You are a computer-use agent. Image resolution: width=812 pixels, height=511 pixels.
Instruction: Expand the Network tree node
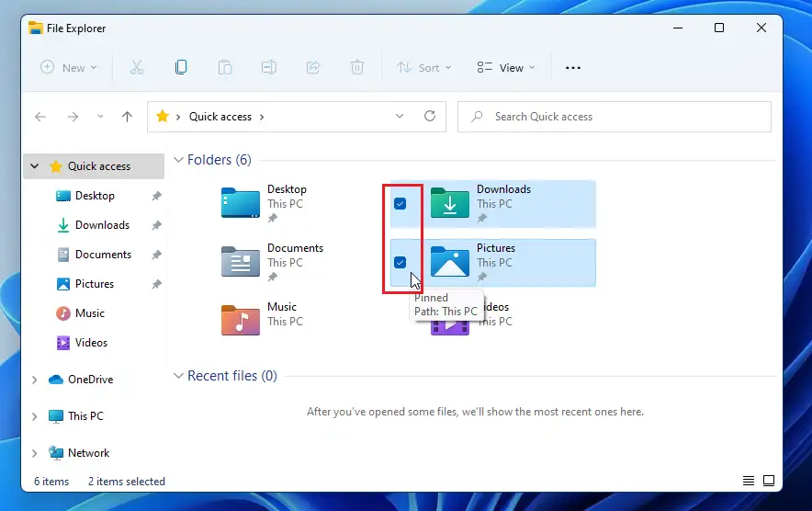[35, 453]
